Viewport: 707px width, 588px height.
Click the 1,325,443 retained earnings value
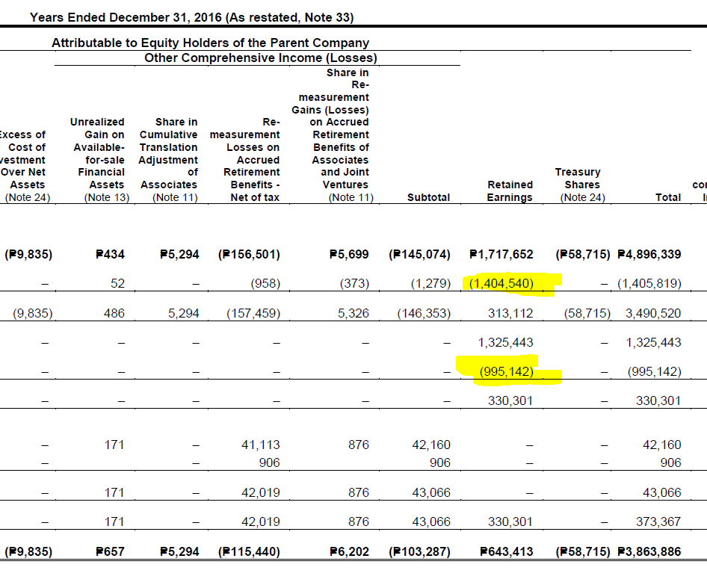(x=507, y=342)
